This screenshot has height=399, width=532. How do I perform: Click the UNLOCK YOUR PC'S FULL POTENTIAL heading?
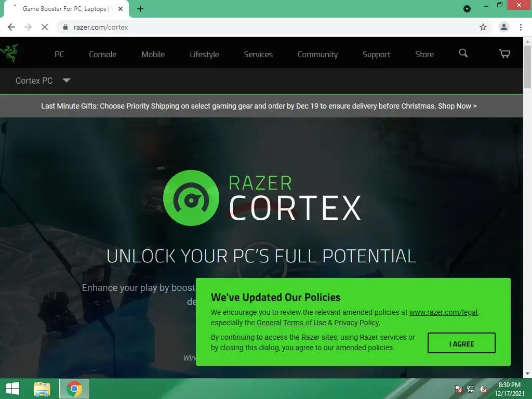click(x=261, y=256)
